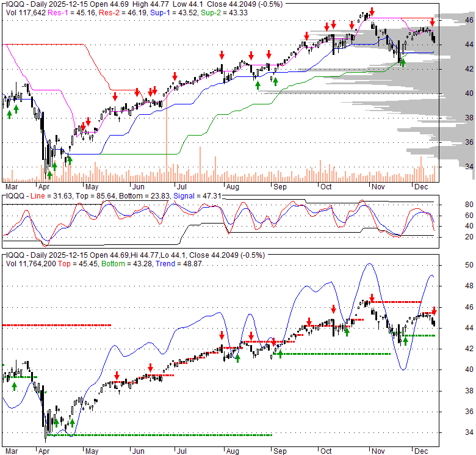Click the red down arrow at the late-October price peak in the top chart
Image resolution: width=476 pixels, height=455 pixels.
(372, 12)
